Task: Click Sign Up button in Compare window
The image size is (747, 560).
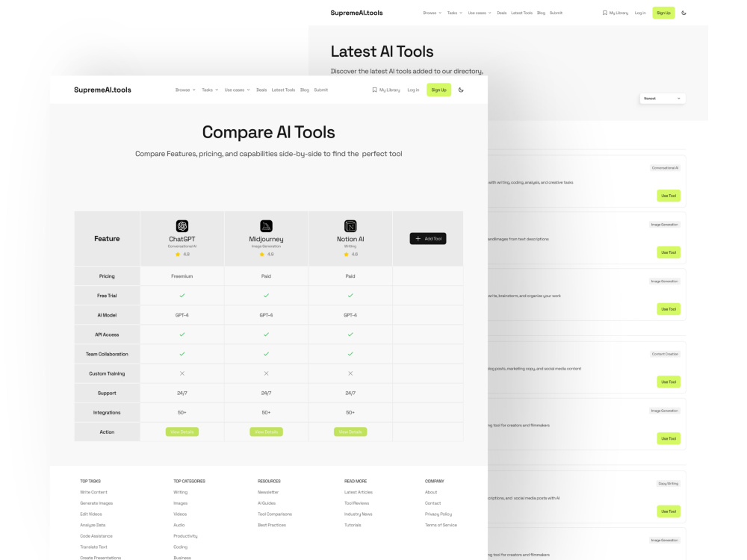Action: pyautogui.click(x=438, y=90)
